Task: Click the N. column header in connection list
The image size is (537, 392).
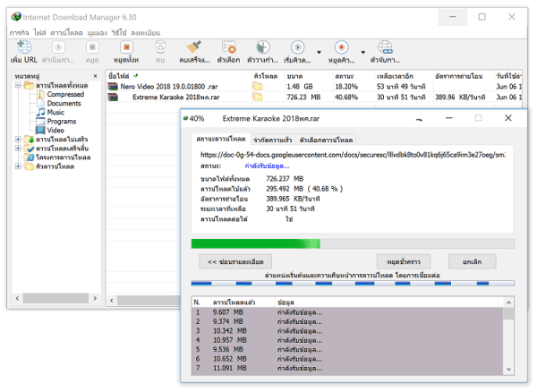Action: [201, 303]
